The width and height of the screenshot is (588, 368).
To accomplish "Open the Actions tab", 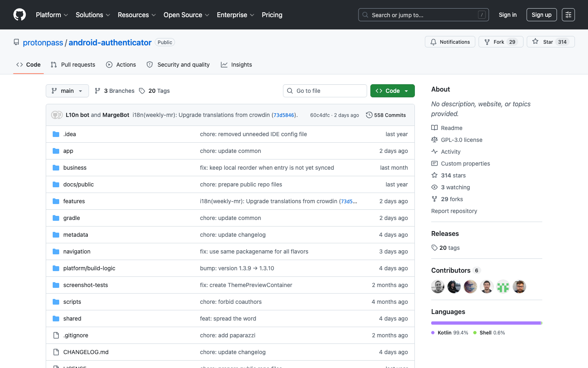I will [121, 65].
